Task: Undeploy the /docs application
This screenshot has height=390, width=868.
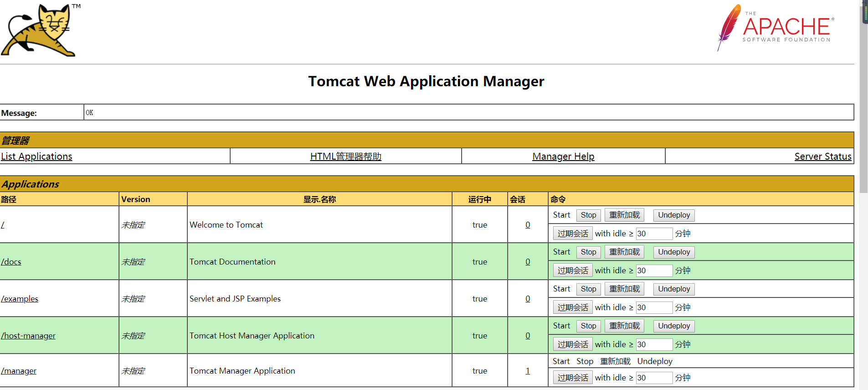Action: 674,252
